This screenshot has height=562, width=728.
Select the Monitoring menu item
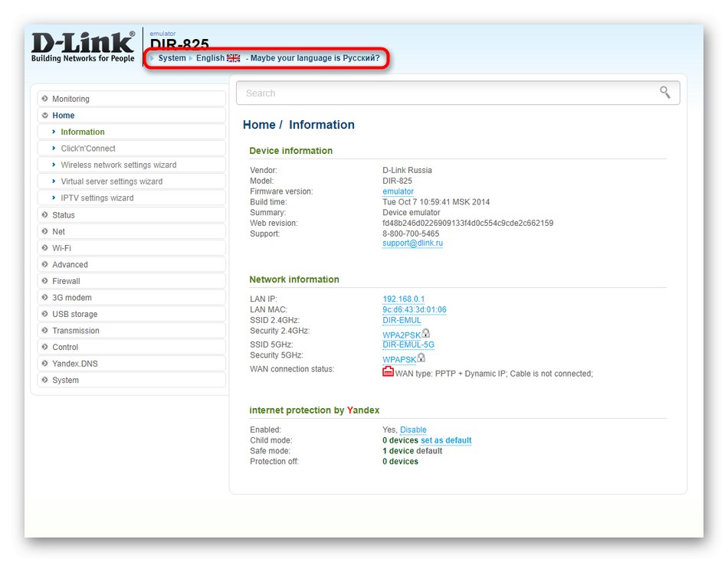(x=71, y=99)
